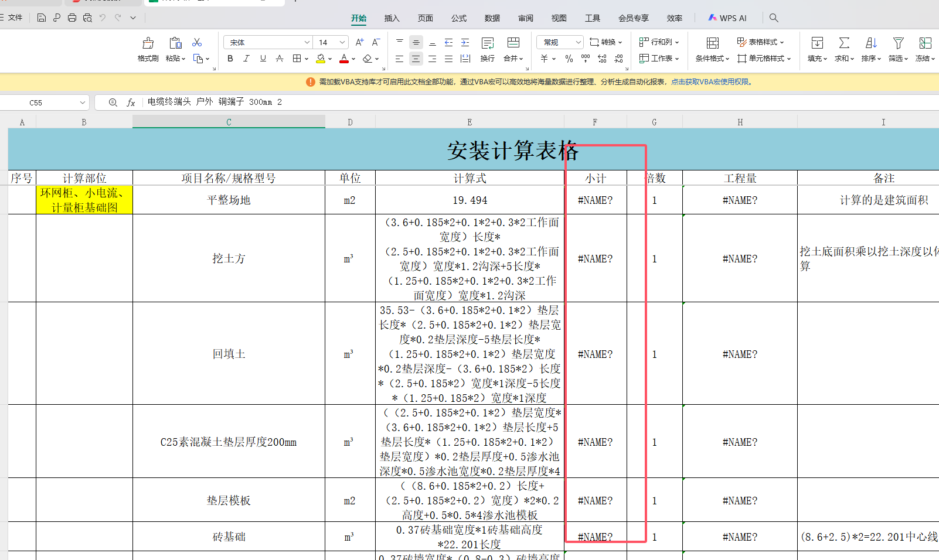Click the Wrap Text (换行) icon
The width and height of the screenshot is (939, 560).
(x=488, y=43)
